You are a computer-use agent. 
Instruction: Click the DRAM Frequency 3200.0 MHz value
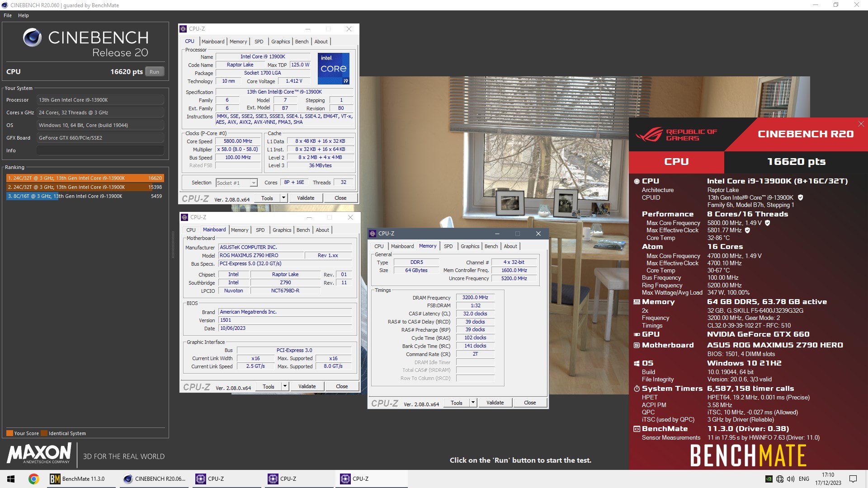(476, 297)
